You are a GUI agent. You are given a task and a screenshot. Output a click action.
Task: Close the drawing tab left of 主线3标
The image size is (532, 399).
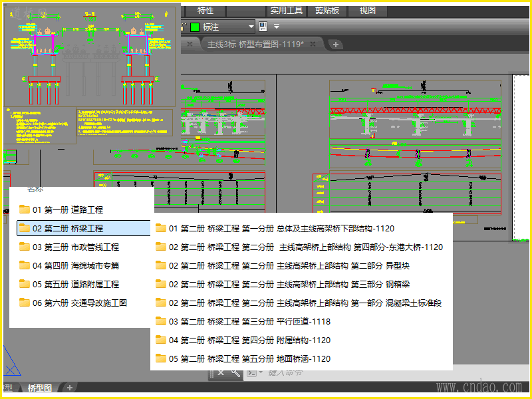tap(190, 44)
